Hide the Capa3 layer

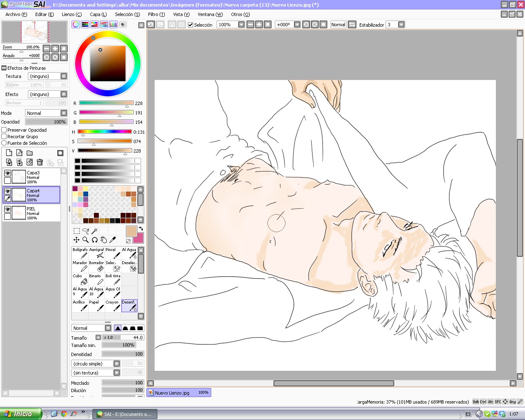coord(7,173)
